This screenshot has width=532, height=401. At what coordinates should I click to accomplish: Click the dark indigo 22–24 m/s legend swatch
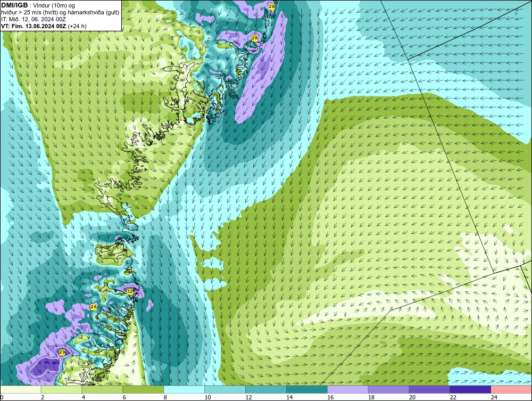tap(470, 389)
